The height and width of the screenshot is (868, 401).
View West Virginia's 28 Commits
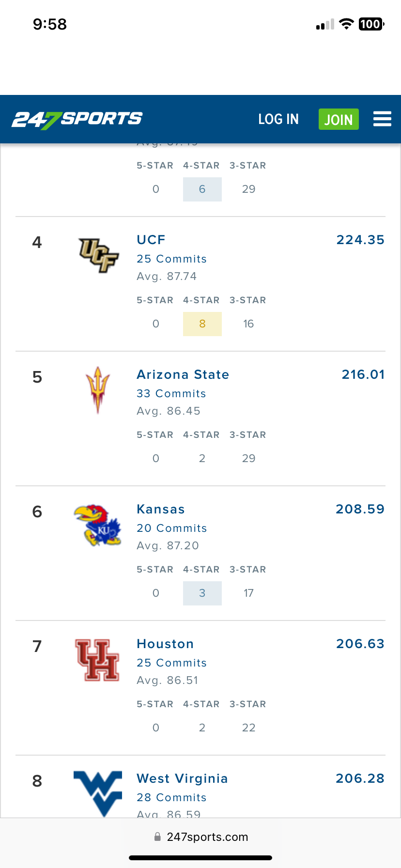pyautogui.click(x=172, y=797)
